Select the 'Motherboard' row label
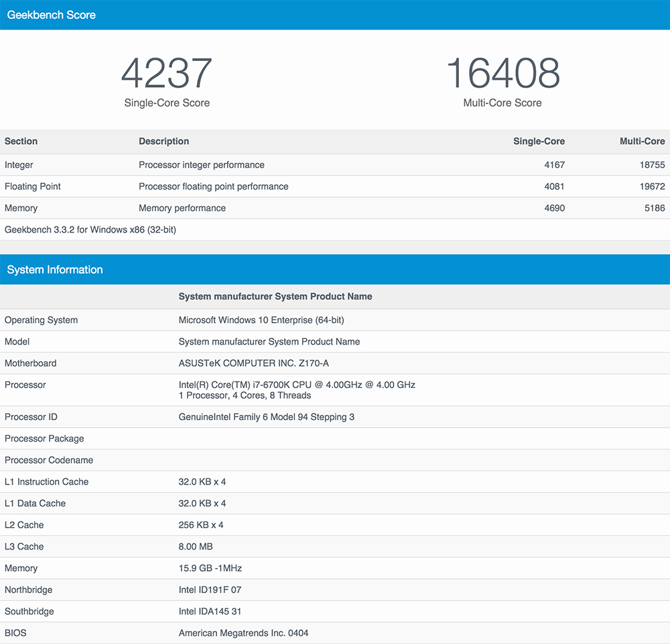This screenshot has height=644, width=670. pyautogui.click(x=30, y=363)
